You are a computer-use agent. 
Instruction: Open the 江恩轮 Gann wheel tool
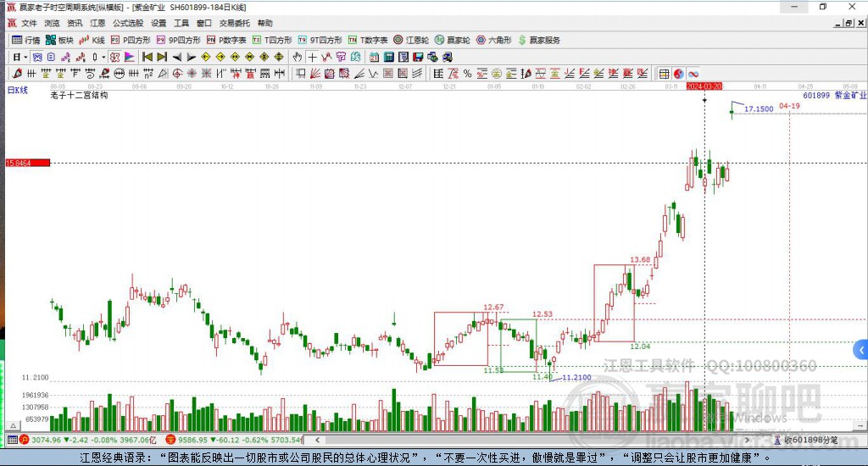click(411, 40)
